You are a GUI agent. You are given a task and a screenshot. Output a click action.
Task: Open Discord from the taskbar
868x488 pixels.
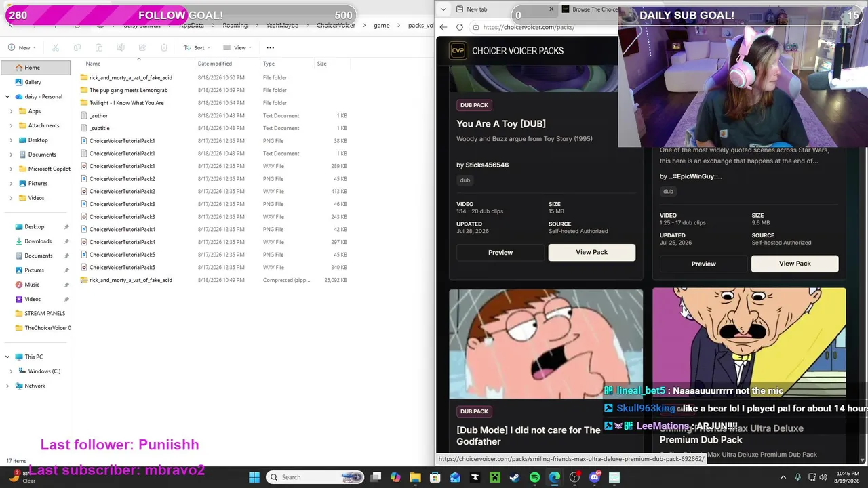click(x=595, y=477)
